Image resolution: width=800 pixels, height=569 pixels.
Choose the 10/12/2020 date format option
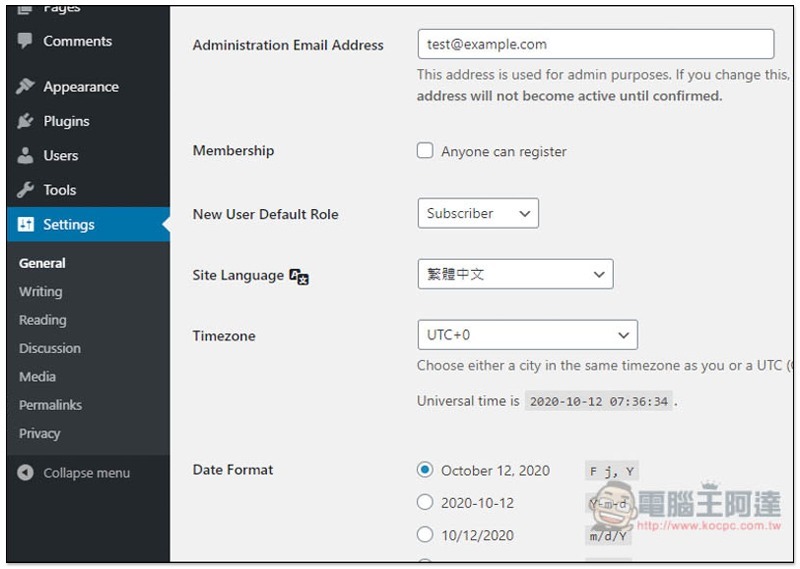click(x=425, y=534)
